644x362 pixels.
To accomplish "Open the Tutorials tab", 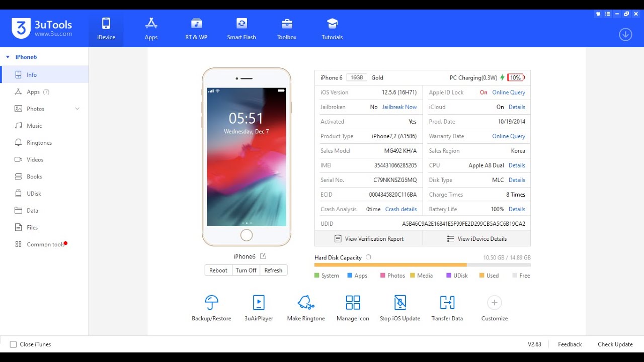I will pyautogui.click(x=332, y=29).
